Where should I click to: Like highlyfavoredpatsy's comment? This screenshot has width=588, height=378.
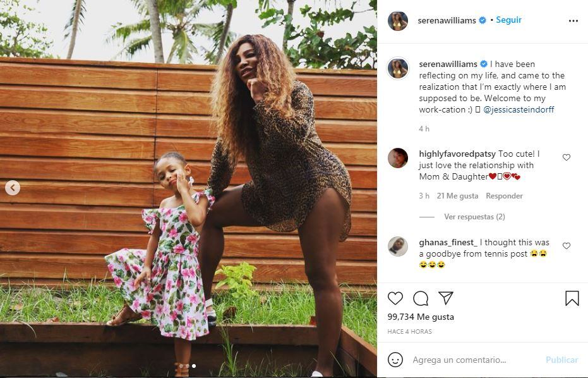point(567,157)
